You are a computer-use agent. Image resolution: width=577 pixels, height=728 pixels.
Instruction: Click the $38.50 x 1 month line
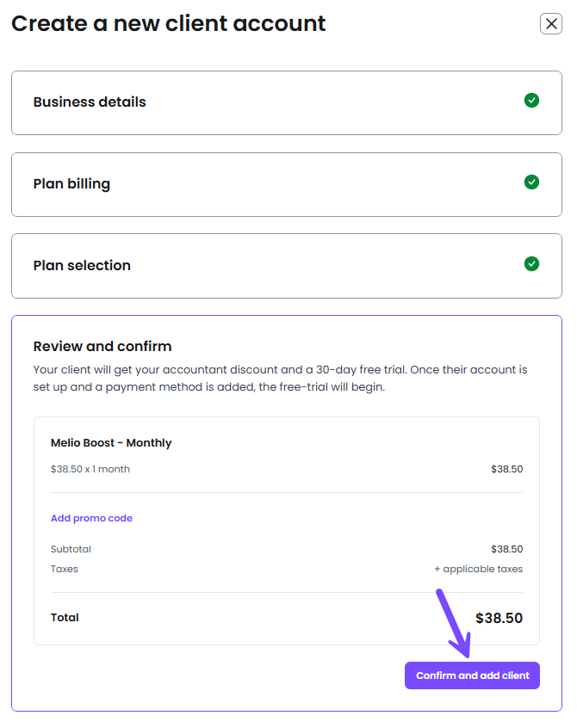coord(90,469)
